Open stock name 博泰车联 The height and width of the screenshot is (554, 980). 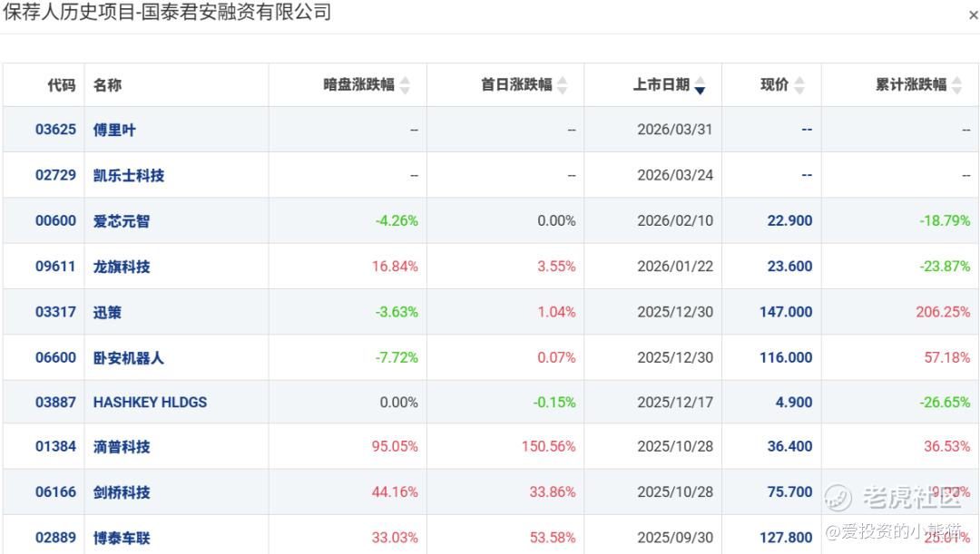coord(122,538)
